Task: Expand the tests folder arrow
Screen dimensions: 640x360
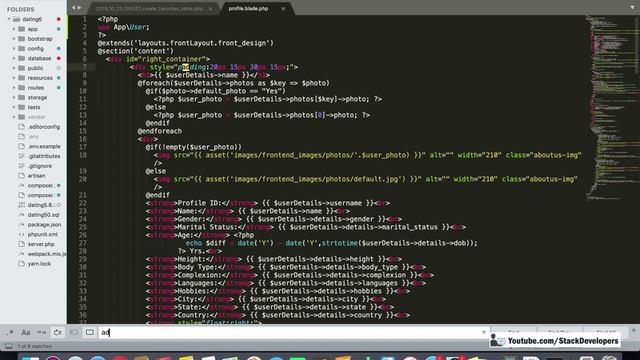Action: point(14,107)
